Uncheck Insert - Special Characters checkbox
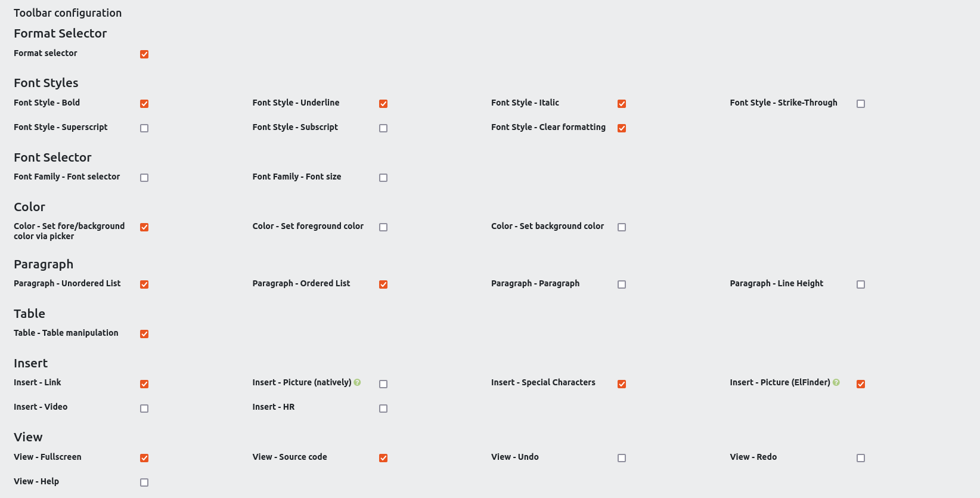 point(622,384)
